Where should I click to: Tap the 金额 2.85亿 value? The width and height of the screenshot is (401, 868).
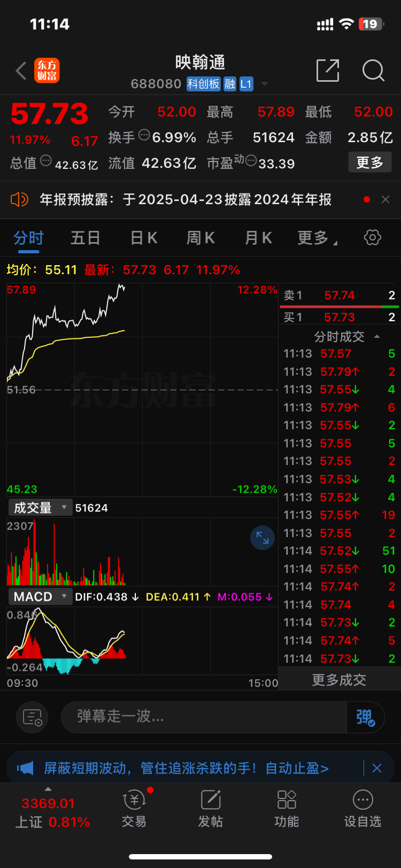pos(370,137)
